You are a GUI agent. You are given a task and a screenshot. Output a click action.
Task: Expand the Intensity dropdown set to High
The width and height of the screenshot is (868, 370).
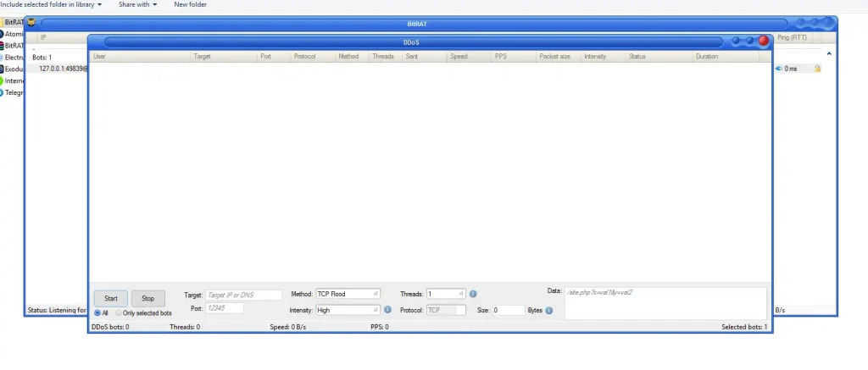click(348, 310)
